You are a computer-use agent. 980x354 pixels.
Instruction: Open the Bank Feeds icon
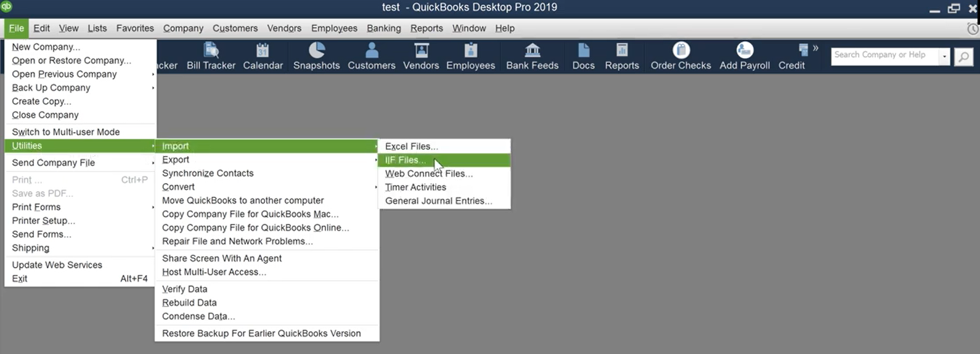tap(533, 49)
